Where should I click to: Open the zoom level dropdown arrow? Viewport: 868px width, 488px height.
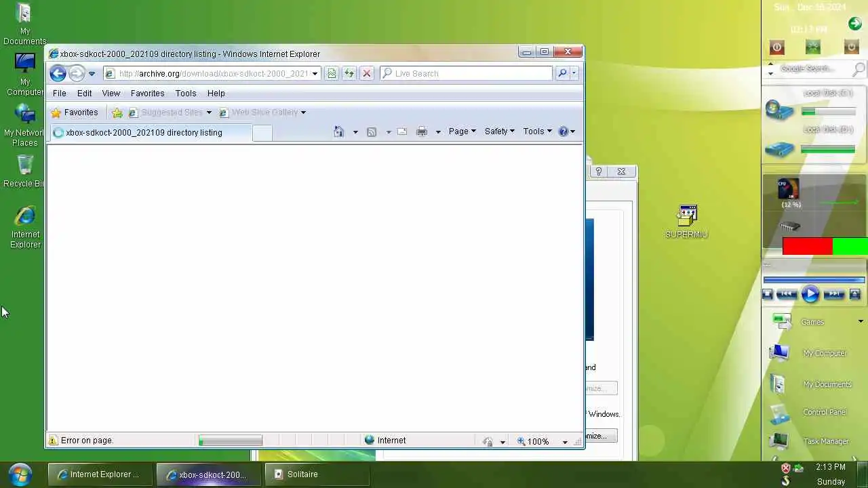565,441
